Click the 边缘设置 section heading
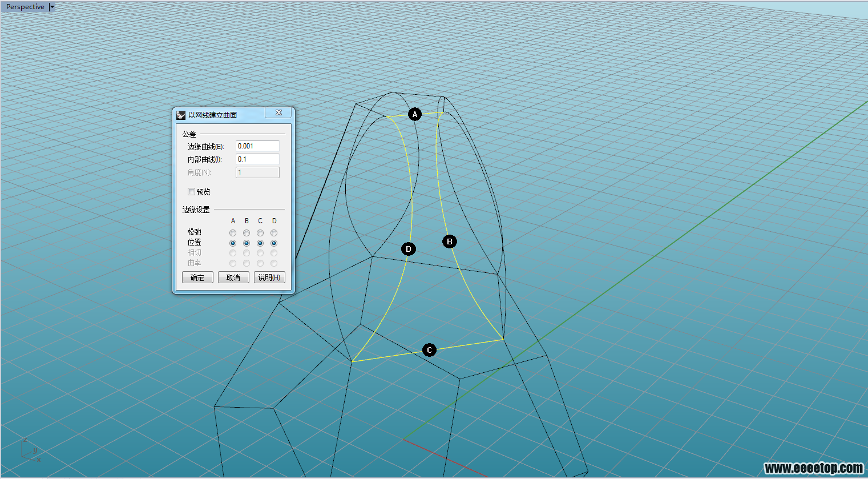This screenshot has width=868, height=479. pyautogui.click(x=196, y=210)
